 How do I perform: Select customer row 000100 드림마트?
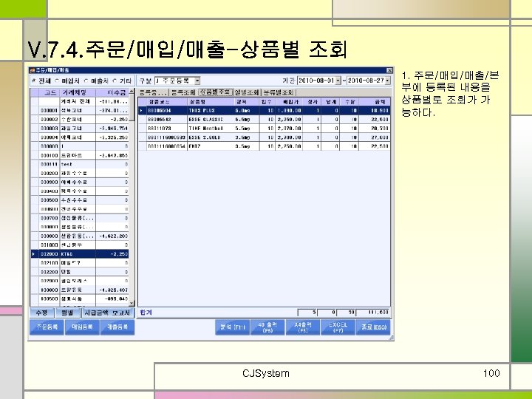point(80,155)
